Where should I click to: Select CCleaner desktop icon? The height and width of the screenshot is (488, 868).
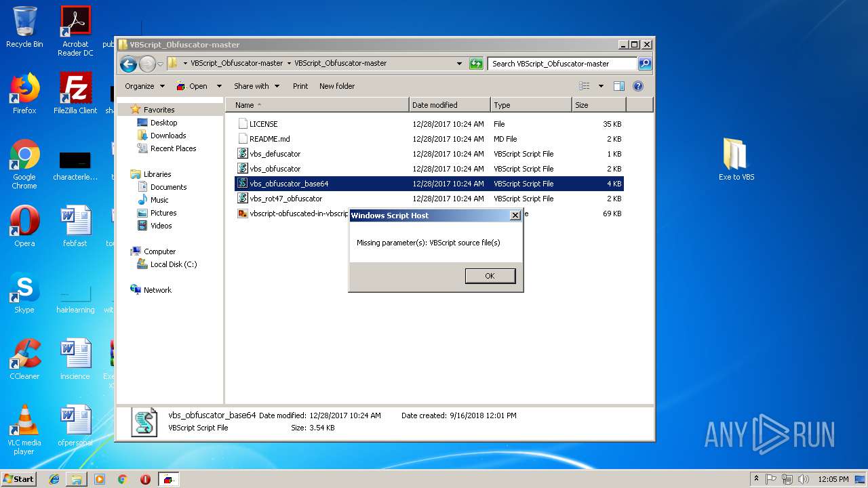24,359
